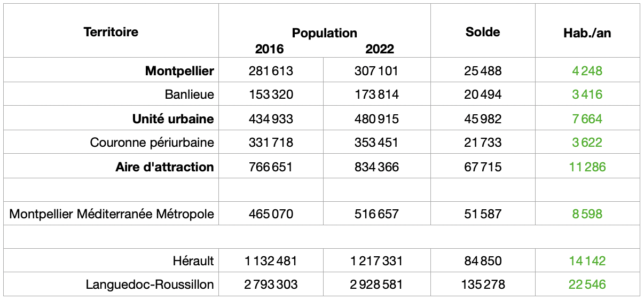Select Montpellier Méditerranée Métropole label cell

tap(112, 214)
